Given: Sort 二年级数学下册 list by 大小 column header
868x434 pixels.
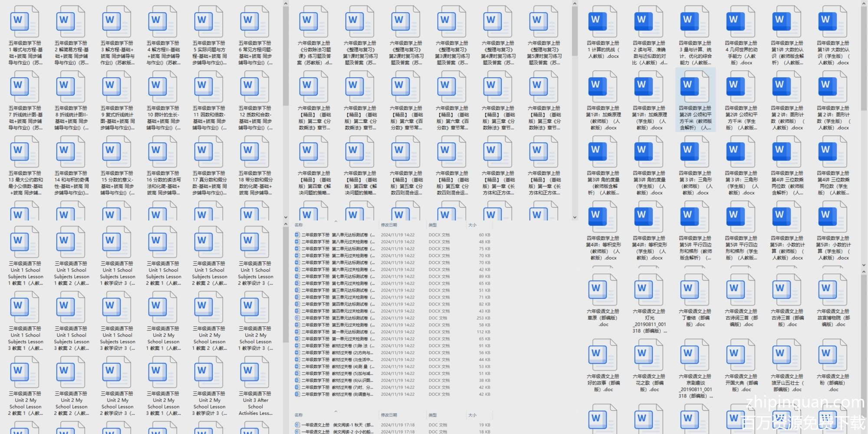Looking at the screenshot, I should point(472,225).
